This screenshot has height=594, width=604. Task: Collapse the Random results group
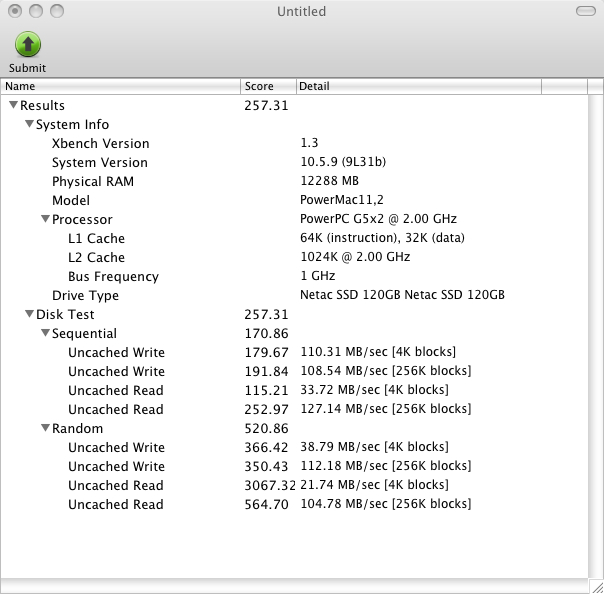click(x=45, y=428)
